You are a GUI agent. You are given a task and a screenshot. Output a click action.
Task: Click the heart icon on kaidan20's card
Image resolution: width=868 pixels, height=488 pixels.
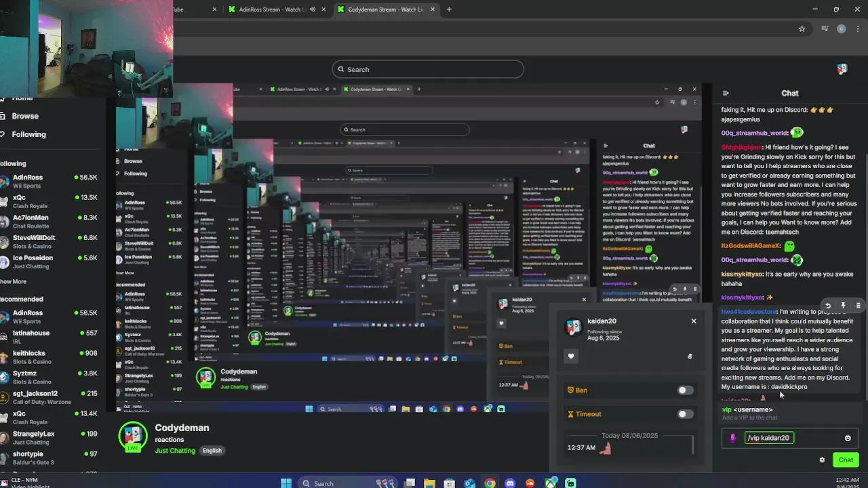[571, 357]
